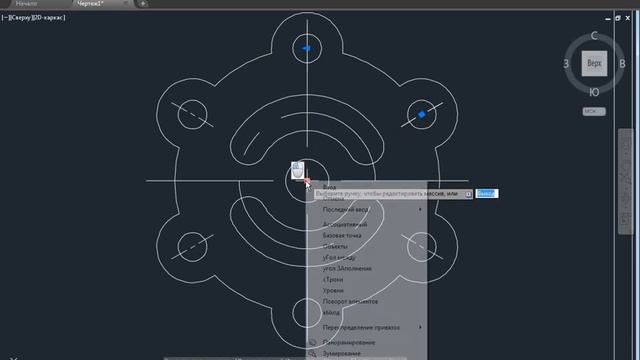The image size is (640, 360).
Task: Switch to the Начало tab
Action: point(26,3)
